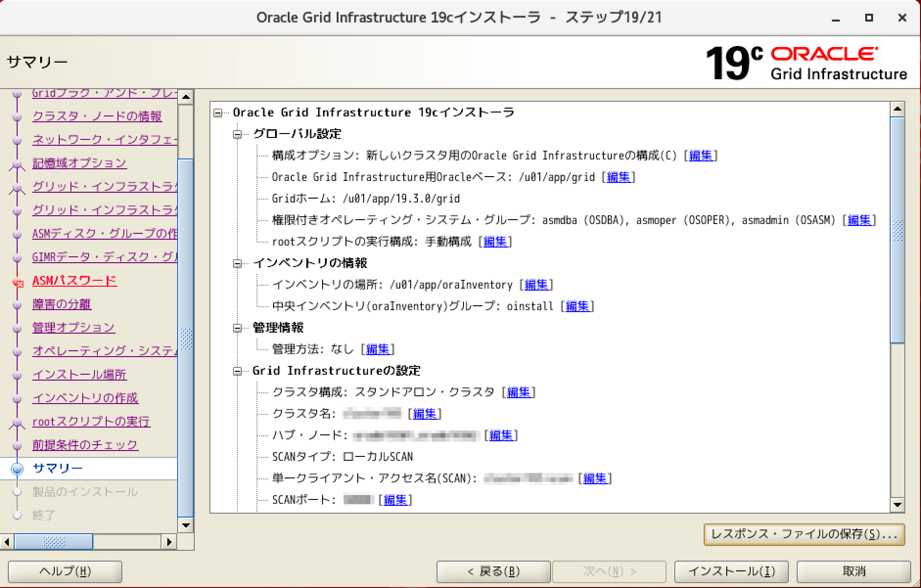Jump to the クラスタ・ノードの情報 step
The width and height of the screenshot is (921, 588).
coord(97,116)
